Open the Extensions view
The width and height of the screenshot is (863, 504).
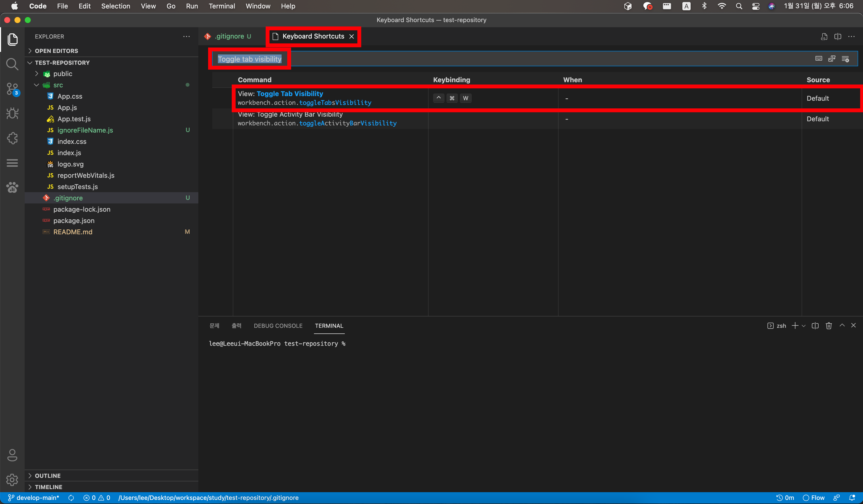pos(12,138)
